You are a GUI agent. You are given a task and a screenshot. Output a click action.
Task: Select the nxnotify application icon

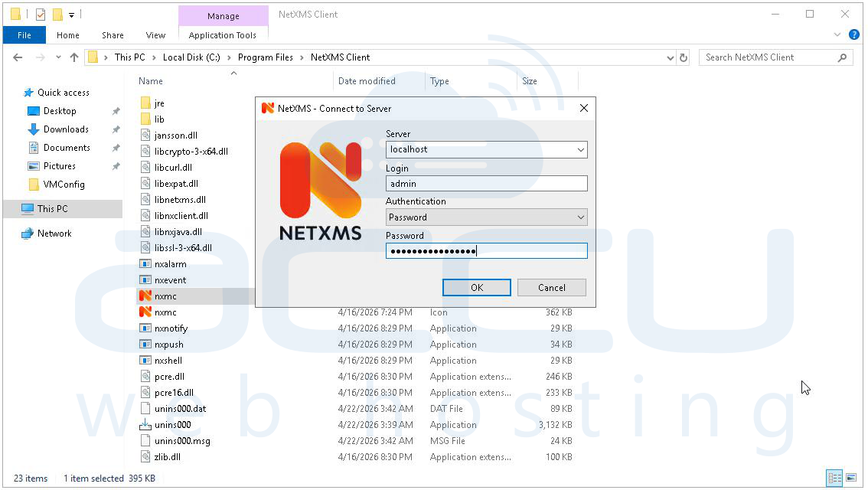click(x=145, y=328)
